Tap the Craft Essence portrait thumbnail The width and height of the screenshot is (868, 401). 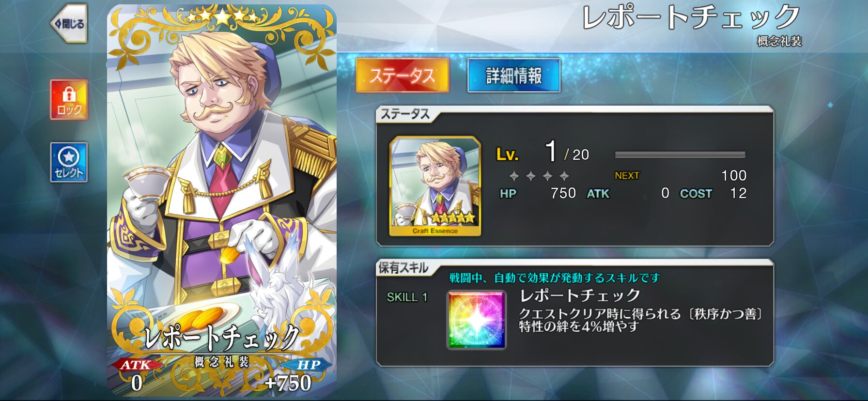[x=435, y=186]
